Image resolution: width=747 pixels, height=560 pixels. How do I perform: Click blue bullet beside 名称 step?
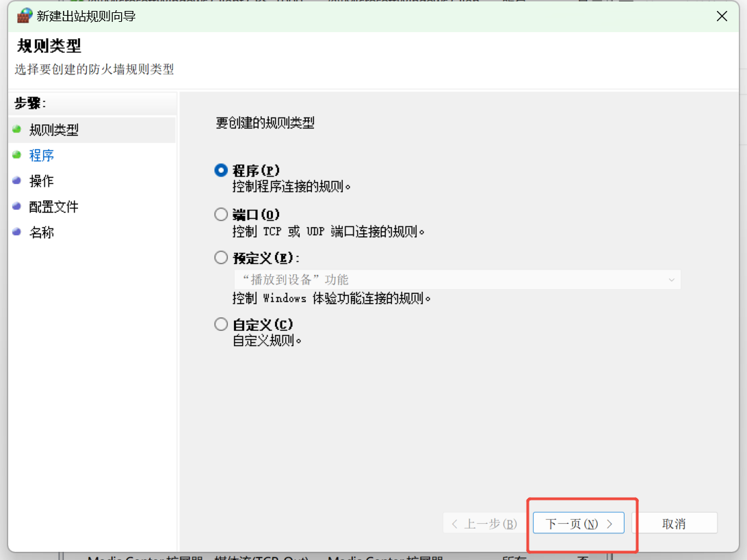(16, 232)
